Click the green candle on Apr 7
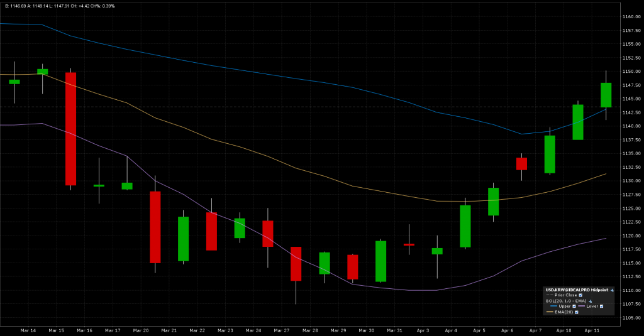 tap(550, 154)
